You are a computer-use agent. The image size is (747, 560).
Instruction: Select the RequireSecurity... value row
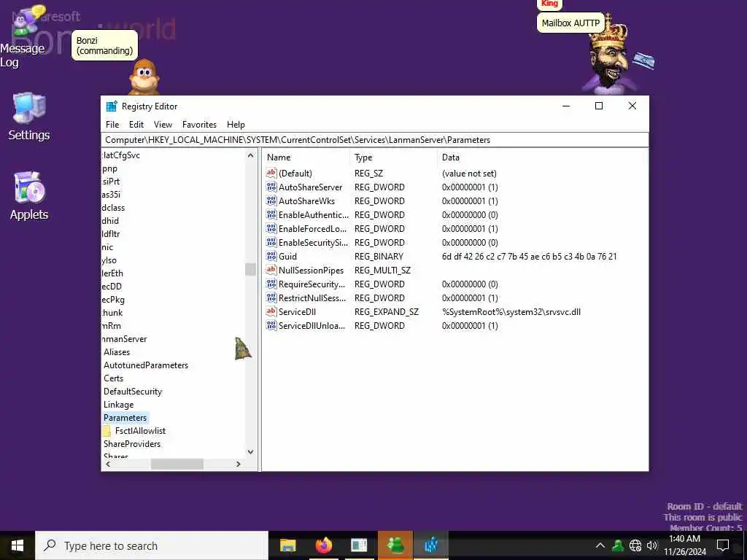click(455, 284)
